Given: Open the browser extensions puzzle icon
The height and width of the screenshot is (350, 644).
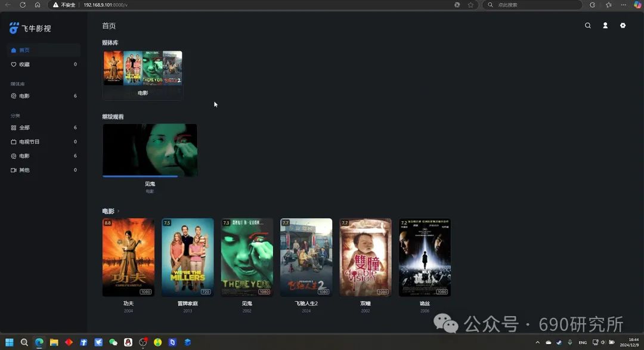Looking at the screenshot, I should 592,5.
